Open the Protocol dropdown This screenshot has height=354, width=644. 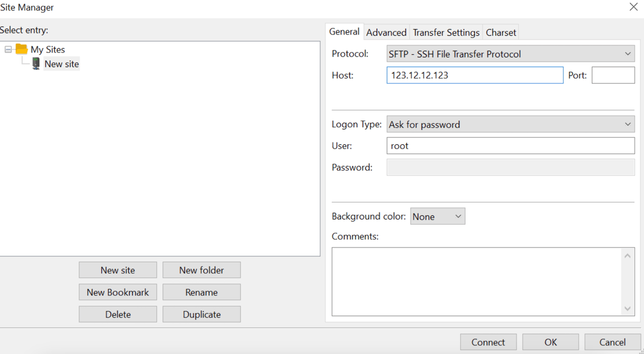pyautogui.click(x=628, y=53)
